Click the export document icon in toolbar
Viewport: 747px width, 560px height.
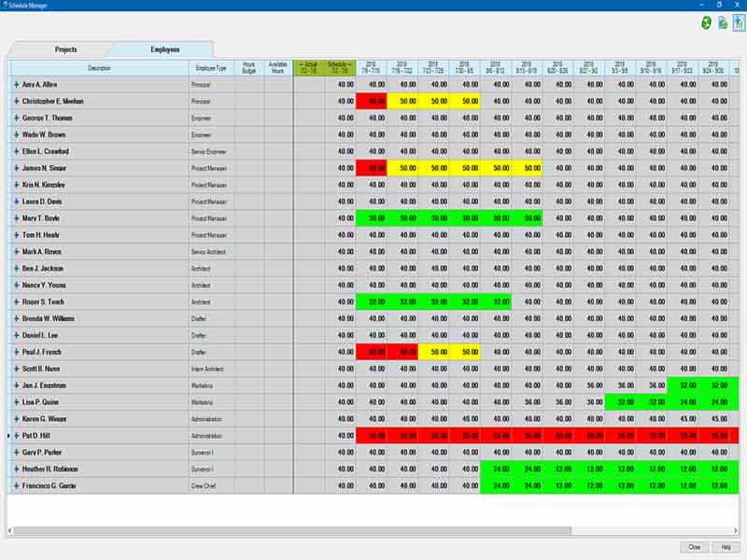[723, 22]
